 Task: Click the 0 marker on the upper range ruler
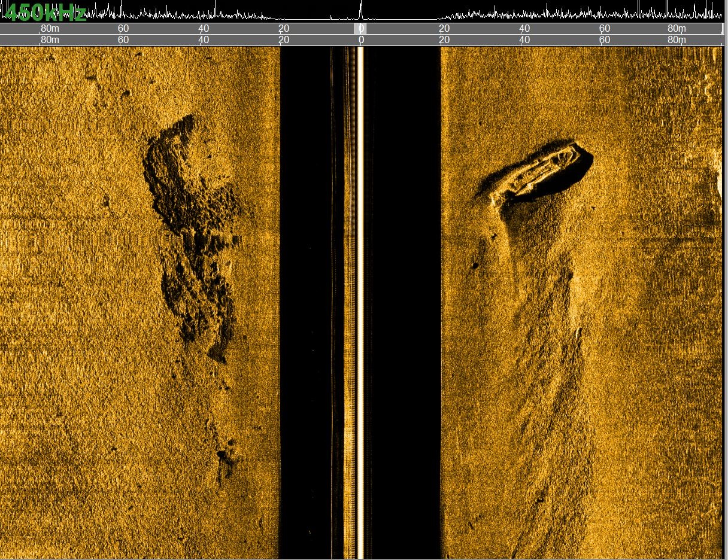coord(361,29)
